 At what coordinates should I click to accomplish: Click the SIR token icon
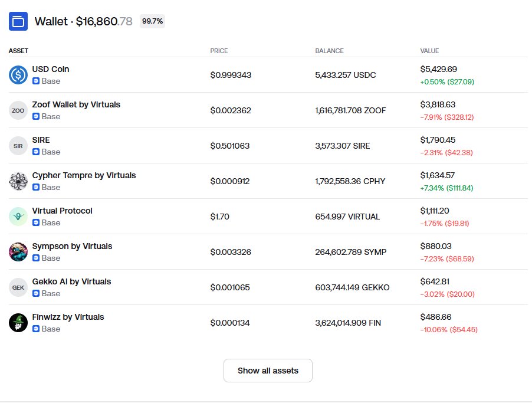[x=18, y=146]
